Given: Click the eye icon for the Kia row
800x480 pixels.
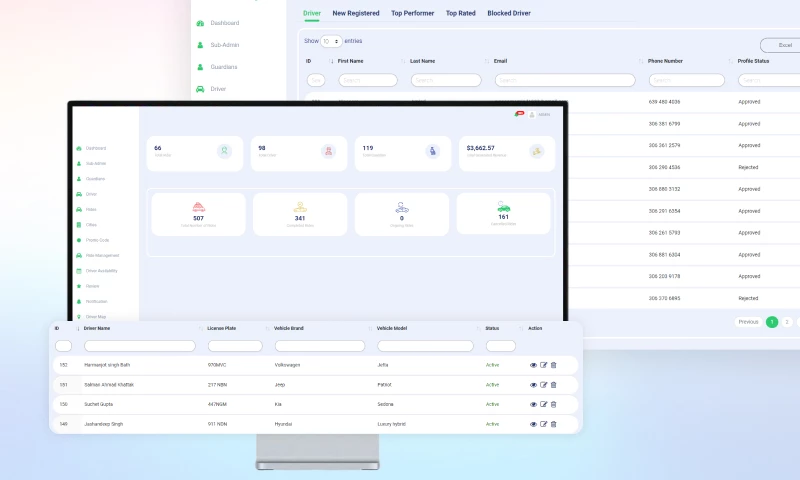Looking at the screenshot, I should pos(533,404).
